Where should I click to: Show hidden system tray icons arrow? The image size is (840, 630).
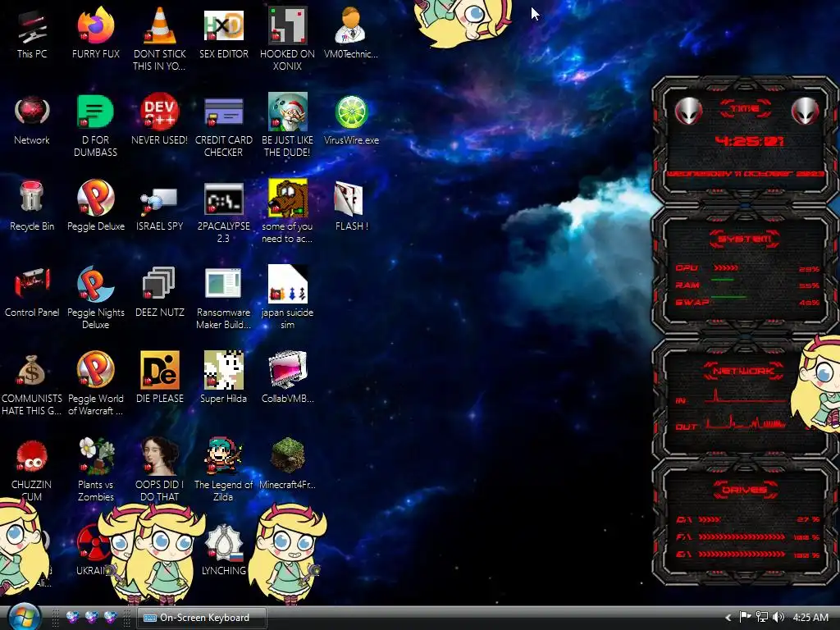coord(728,618)
